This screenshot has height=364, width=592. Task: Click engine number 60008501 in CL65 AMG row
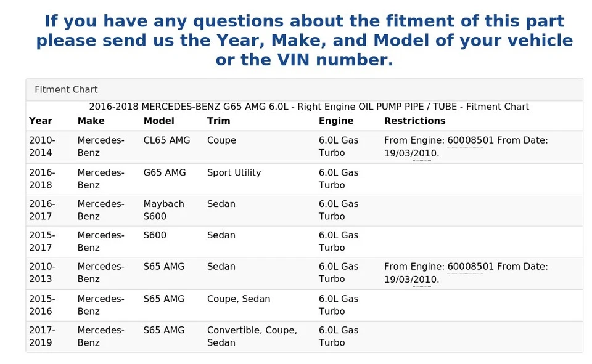[471, 140]
